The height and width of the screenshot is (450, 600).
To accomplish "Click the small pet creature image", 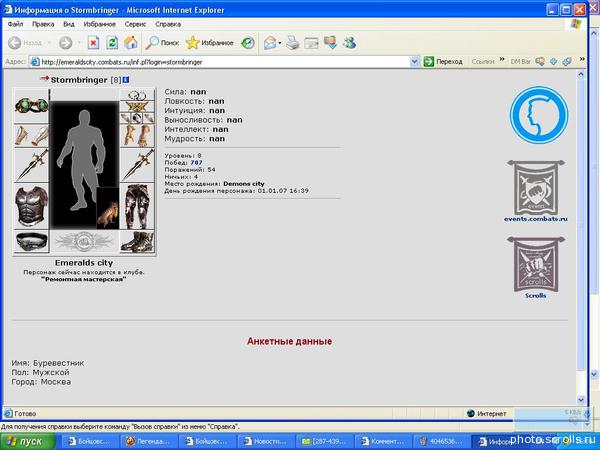I will pos(107,210).
